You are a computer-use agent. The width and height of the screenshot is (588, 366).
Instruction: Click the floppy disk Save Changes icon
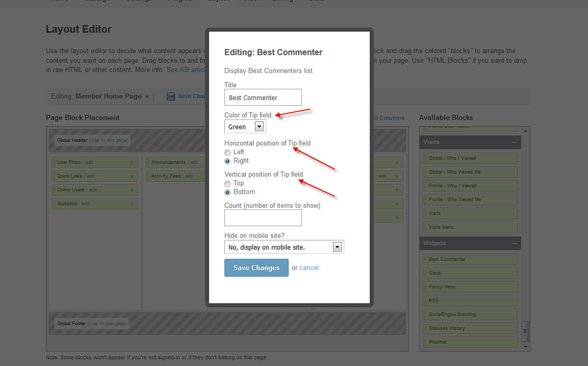click(171, 96)
